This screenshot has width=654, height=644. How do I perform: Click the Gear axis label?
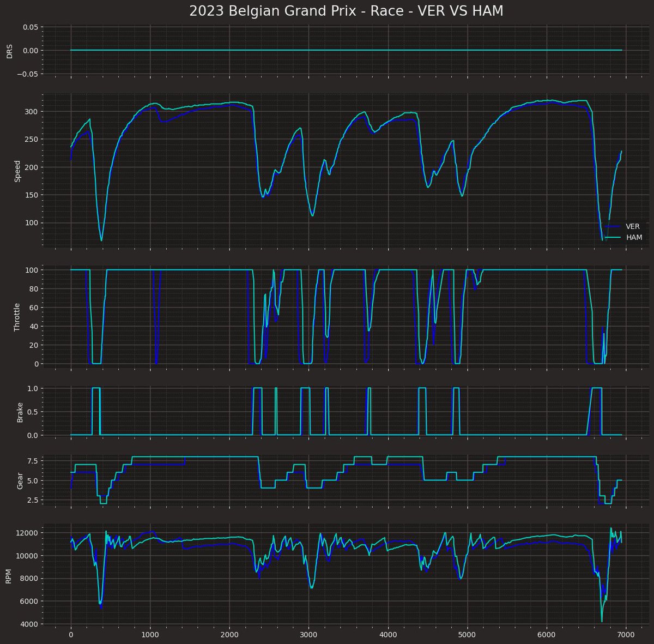coord(20,480)
